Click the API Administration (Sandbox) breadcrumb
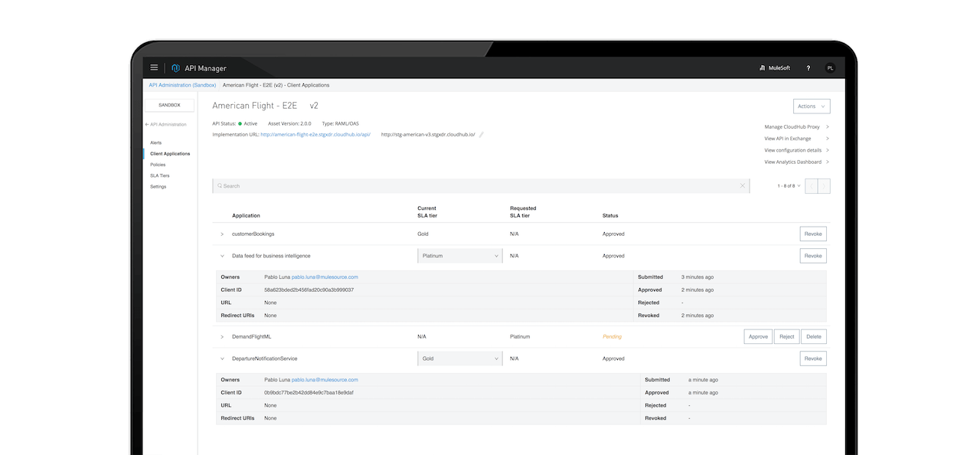This screenshot has width=980, height=455. [182, 85]
